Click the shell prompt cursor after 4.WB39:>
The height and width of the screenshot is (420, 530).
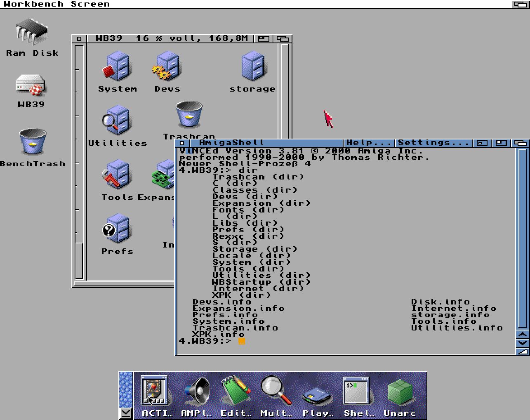pyautogui.click(x=242, y=341)
